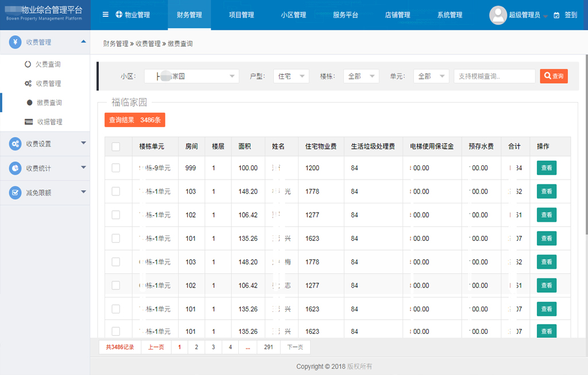Click the card icon next to 收据管理
Image resolution: width=588 pixels, height=375 pixels.
click(x=28, y=122)
